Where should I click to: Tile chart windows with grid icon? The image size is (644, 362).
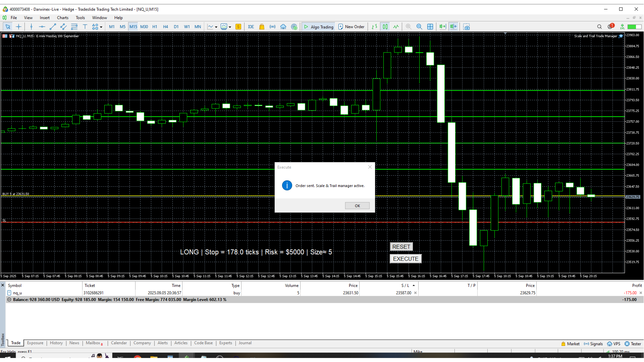pyautogui.click(x=430, y=27)
